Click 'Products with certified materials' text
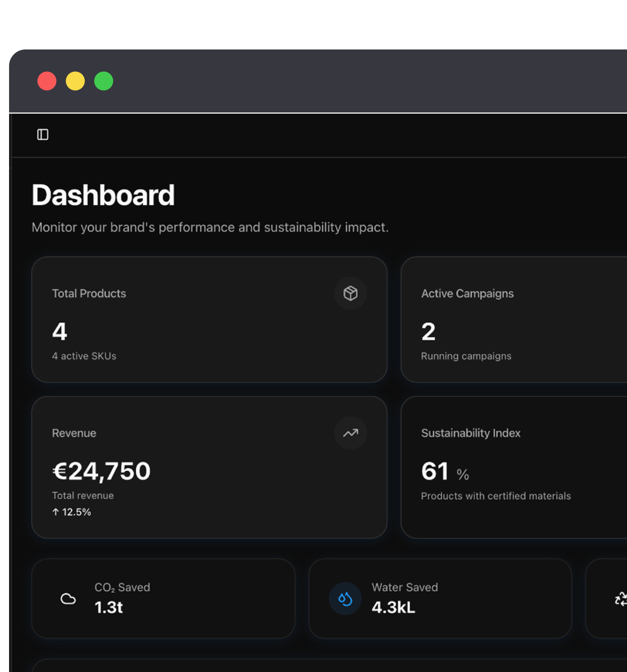Screen dimensions: 627x672 (496, 496)
